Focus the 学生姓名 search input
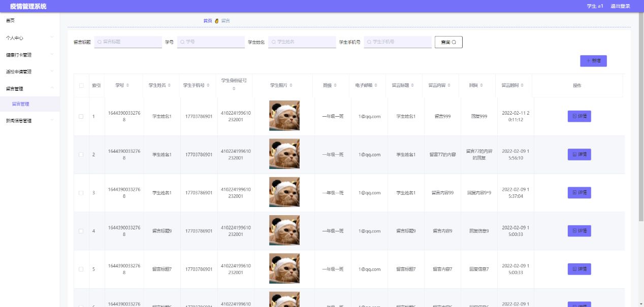This screenshot has height=307, width=644. [x=302, y=42]
